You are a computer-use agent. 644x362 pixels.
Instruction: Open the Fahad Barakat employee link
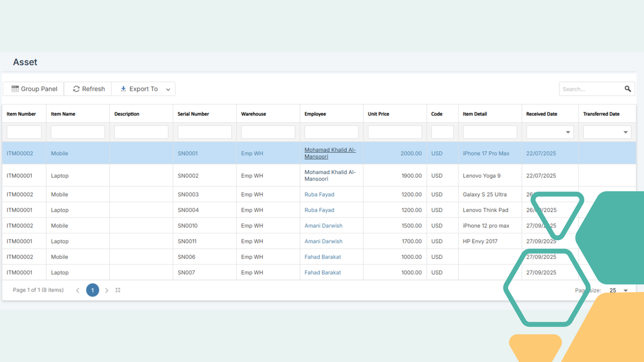tap(322, 256)
